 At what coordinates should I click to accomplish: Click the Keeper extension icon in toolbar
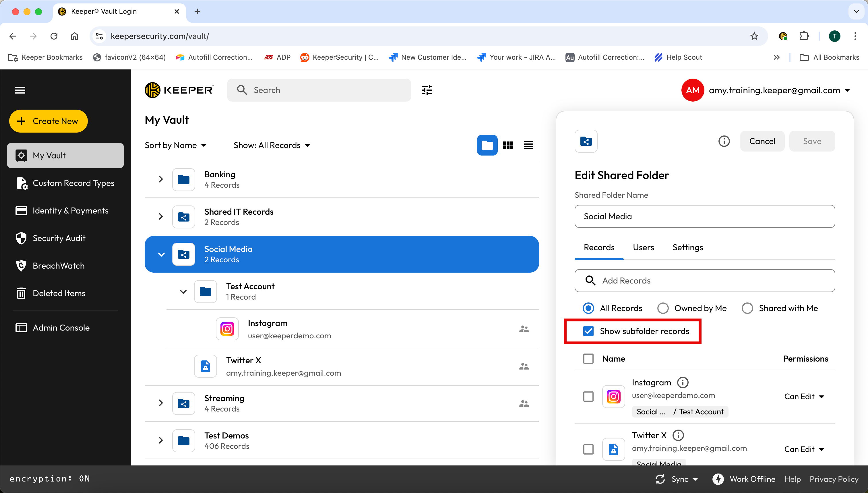tap(783, 36)
